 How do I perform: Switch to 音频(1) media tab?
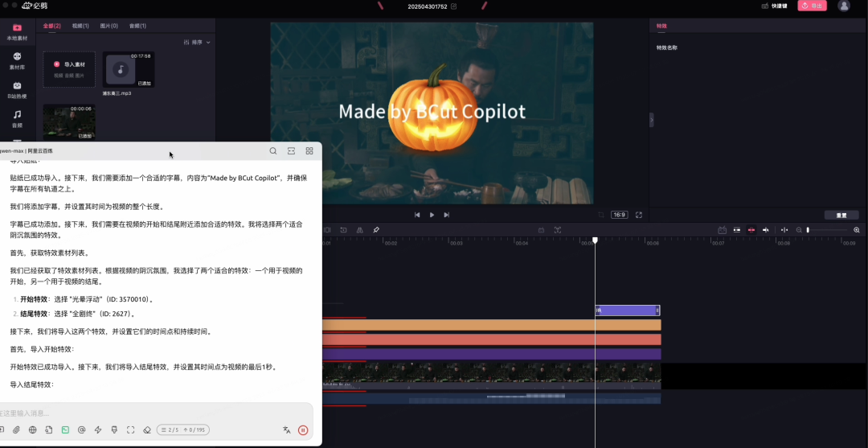[x=138, y=26]
